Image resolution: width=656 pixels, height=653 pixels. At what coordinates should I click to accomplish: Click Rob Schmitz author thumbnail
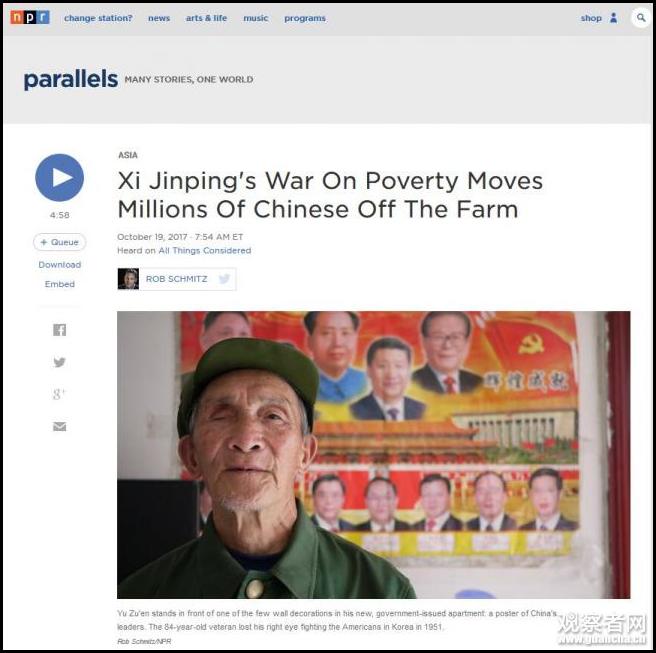click(128, 279)
